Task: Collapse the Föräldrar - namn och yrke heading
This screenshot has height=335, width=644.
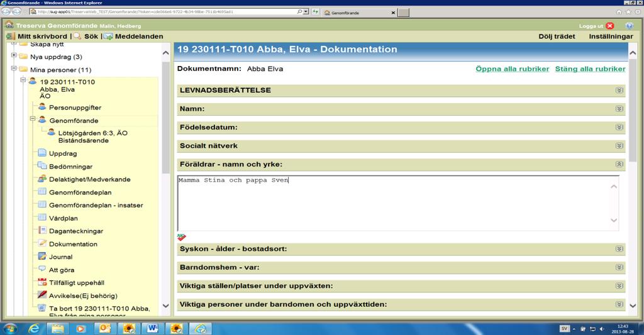Action: (x=619, y=164)
